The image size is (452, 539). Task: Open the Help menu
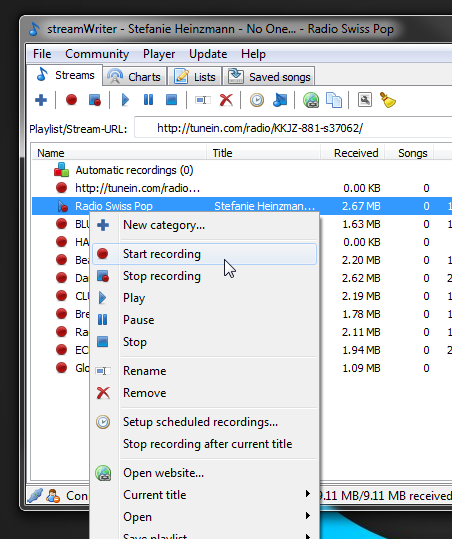point(253,54)
